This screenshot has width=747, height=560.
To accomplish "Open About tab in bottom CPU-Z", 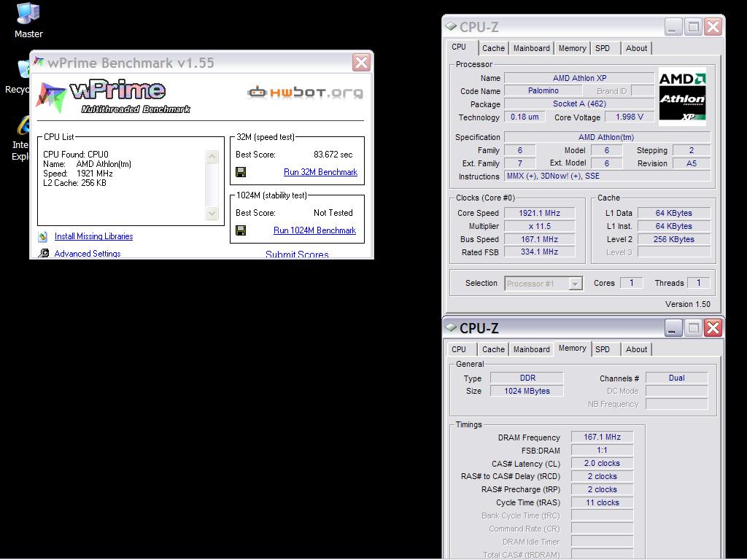I will click(636, 349).
